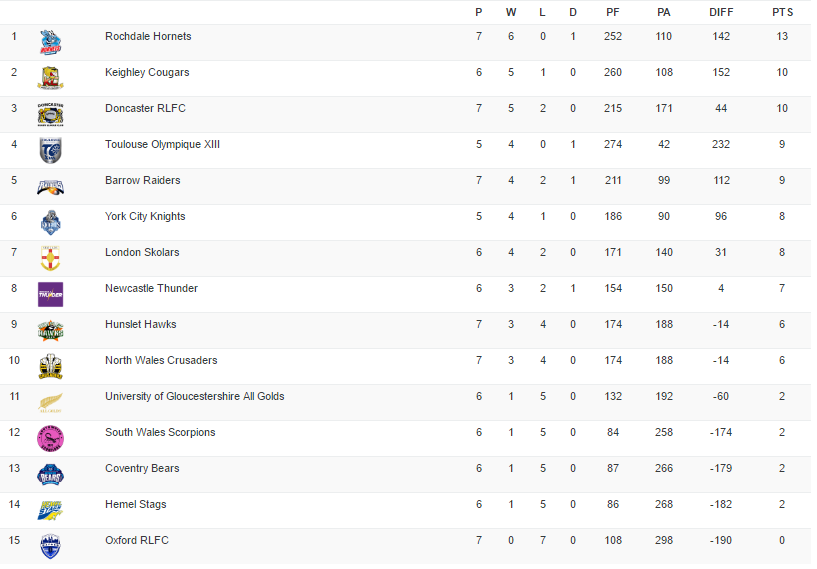Click the Keighley Cougars team logo

[x=51, y=78]
